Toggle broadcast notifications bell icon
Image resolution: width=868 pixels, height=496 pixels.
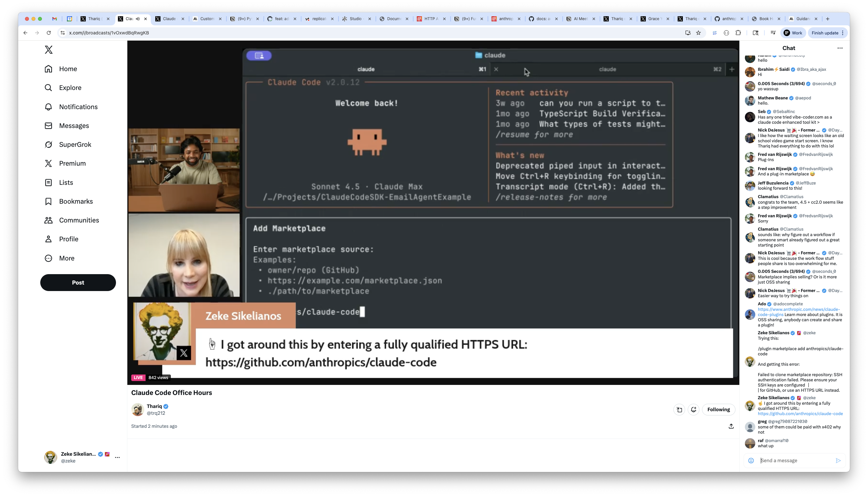[x=693, y=410]
